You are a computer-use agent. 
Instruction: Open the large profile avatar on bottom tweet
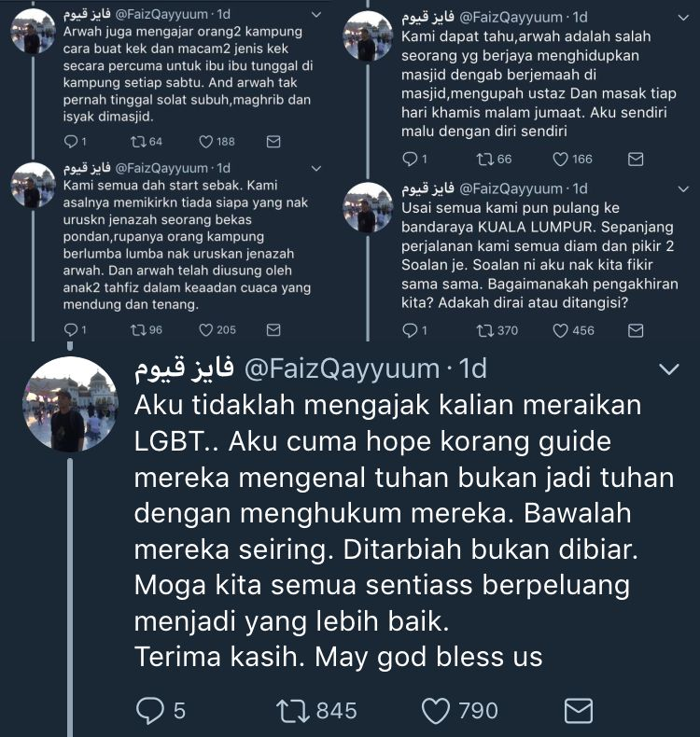71,404
